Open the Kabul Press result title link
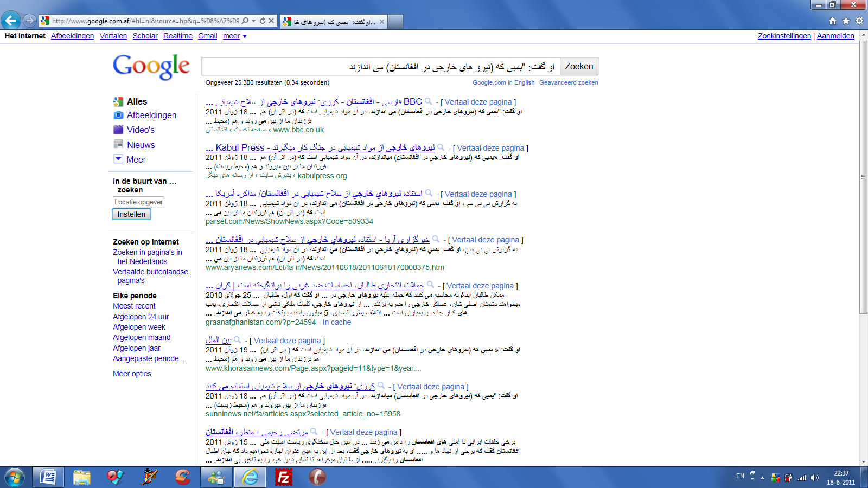The image size is (868, 488). pyautogui.click(x=320, y=147)
